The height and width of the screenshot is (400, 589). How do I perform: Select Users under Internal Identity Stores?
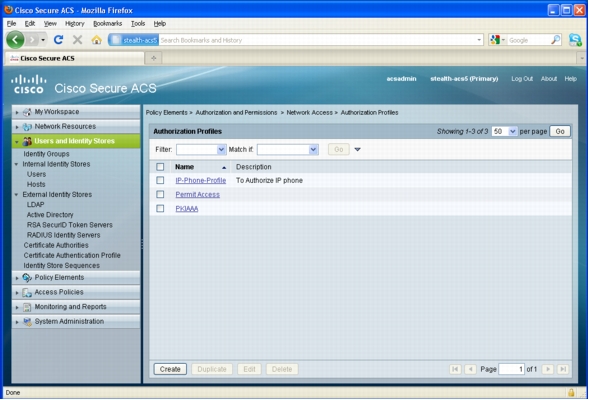[36, 174]
